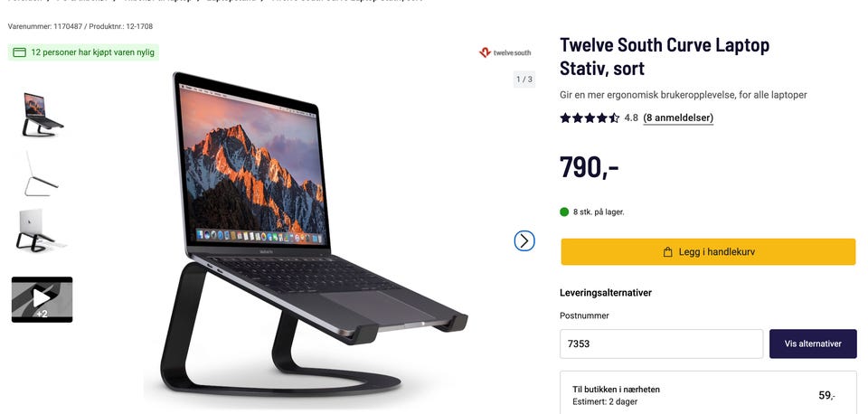Click the green card icon in purchase badge
The image size is (868, 414).
19,52
